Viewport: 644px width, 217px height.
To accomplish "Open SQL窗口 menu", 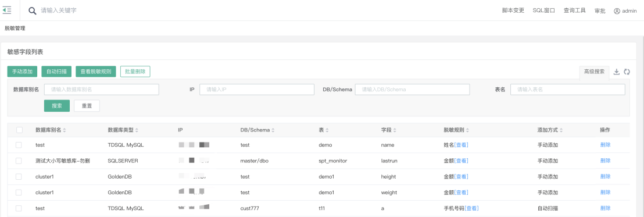I will pyautogui.click(x=544, y=10).
